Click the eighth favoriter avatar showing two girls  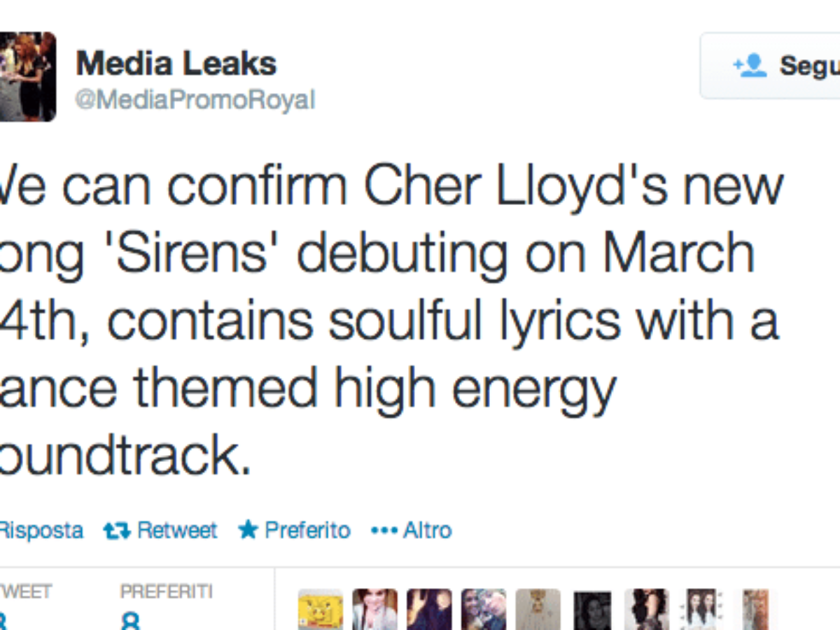pos(701,609)
